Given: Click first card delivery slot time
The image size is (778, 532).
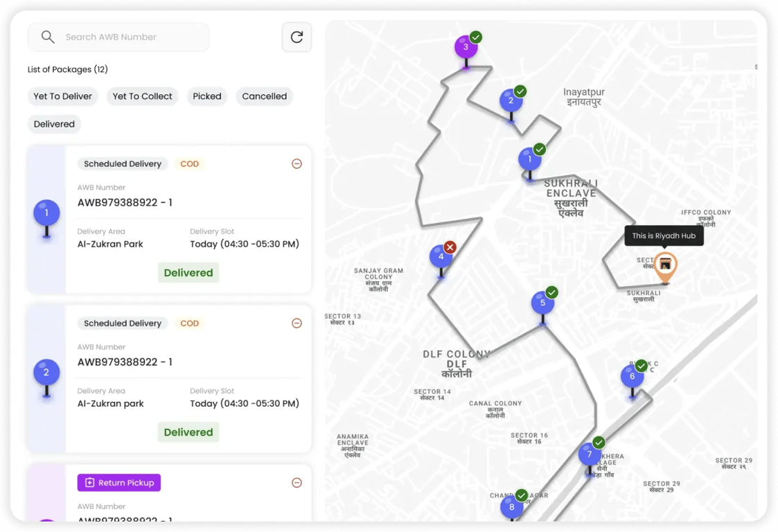Looking at the screenshot, I should pyautogui.click(x=245, y=244).
